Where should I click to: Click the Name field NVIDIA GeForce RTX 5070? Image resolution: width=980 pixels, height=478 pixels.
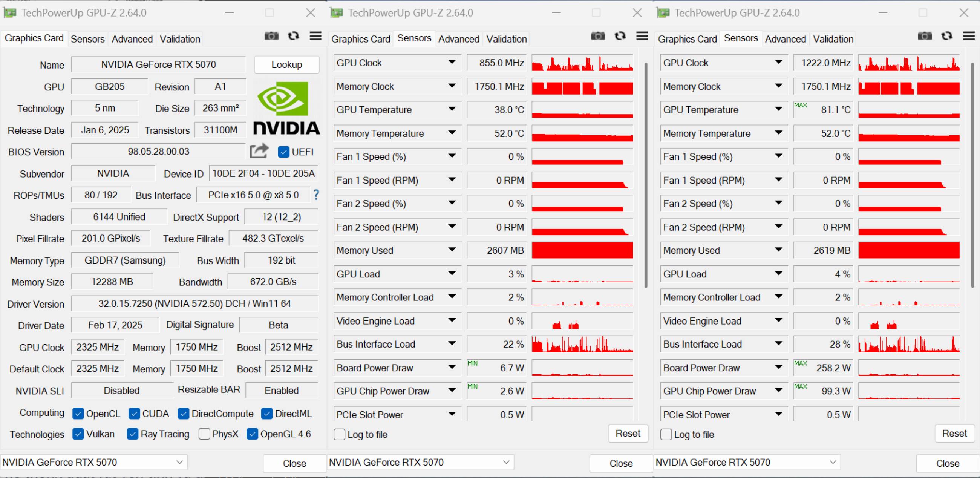pyautogui.click(x=158, y=64)
